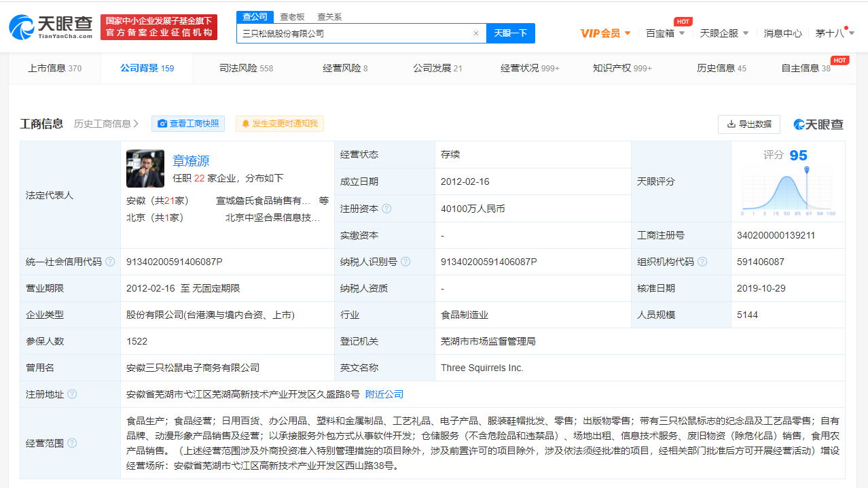Open 北京中坚合果信息技… company link
Viewport: 868px width, 488px height.
[273, 217]
